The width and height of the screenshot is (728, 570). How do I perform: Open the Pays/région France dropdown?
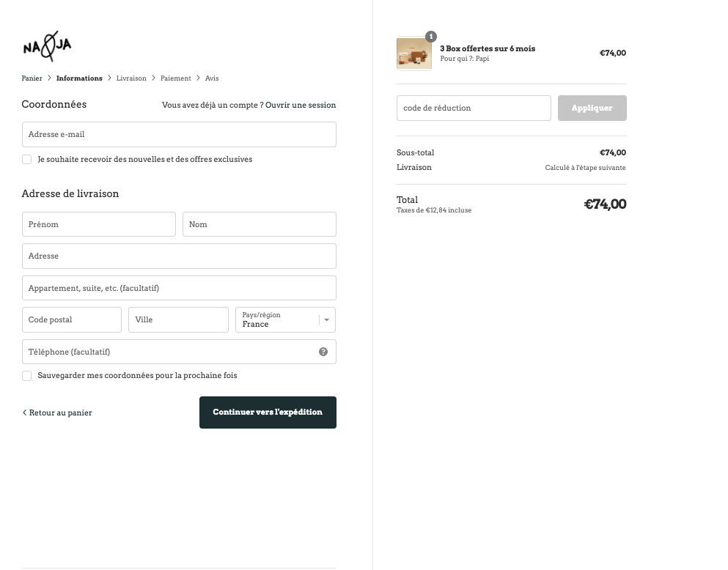click(x=285, y=319)
